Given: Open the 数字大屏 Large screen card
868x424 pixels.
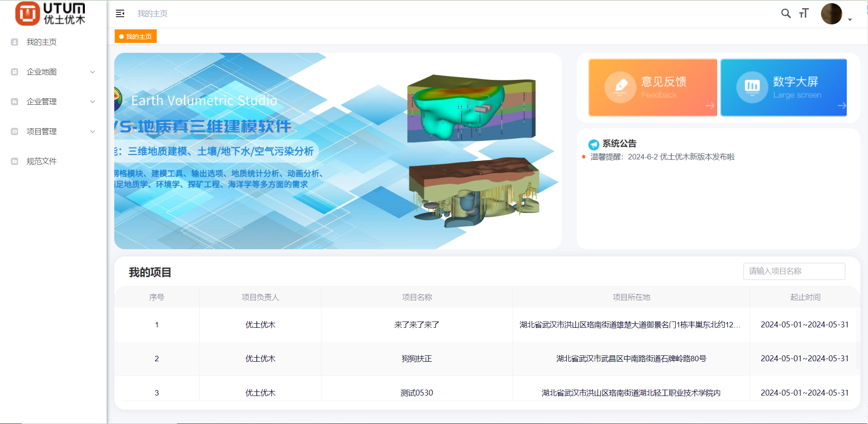Looking at the screenshot, I should [784, 88].
